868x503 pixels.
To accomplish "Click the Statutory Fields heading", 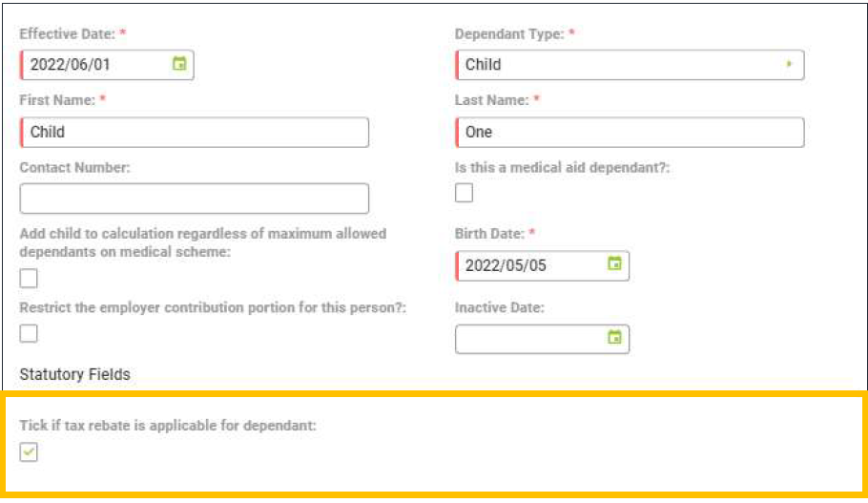I will (x=75, y=374).
